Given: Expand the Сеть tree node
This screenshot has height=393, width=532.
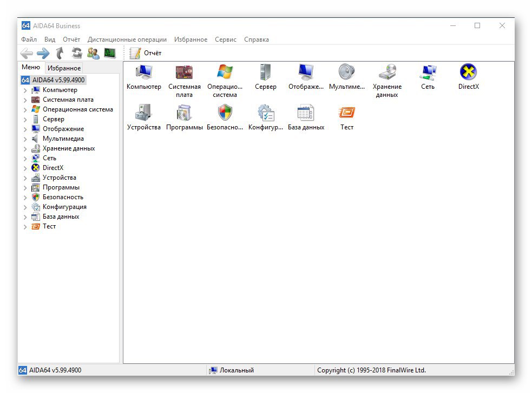Looking at the screenshot, I should pos(25,159).
